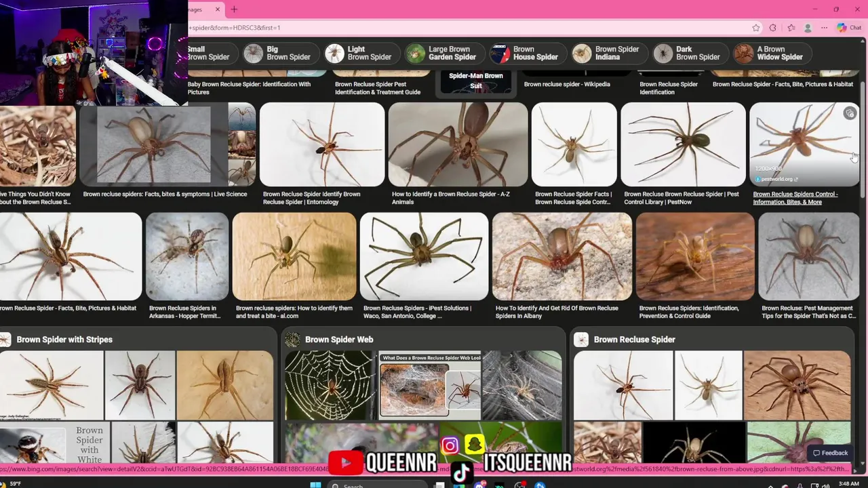Select 'Dark Brown Spider' suggestion chip
The image size is (868, 488).
(x=689, y=53)
